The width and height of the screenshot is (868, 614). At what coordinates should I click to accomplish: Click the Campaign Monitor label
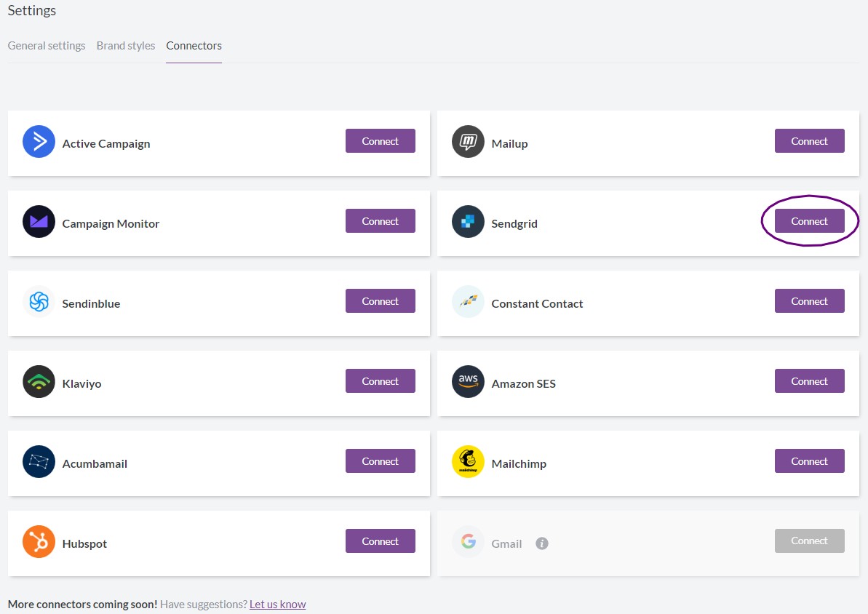[x=111, y=223]
